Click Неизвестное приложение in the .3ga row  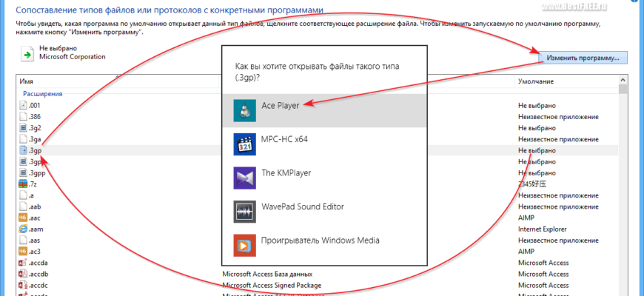558,139
